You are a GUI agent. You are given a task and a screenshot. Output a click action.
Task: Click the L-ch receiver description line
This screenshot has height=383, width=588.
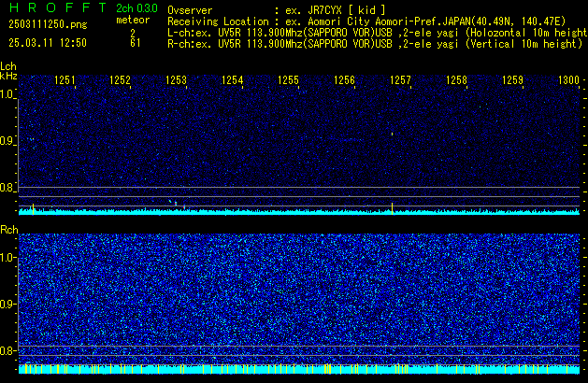(x=378, y=33)
